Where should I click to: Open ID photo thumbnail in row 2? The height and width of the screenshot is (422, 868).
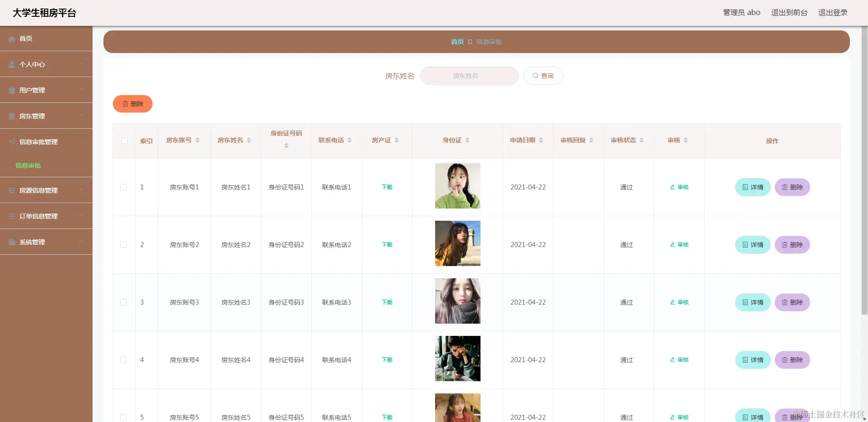pos(458,243)
